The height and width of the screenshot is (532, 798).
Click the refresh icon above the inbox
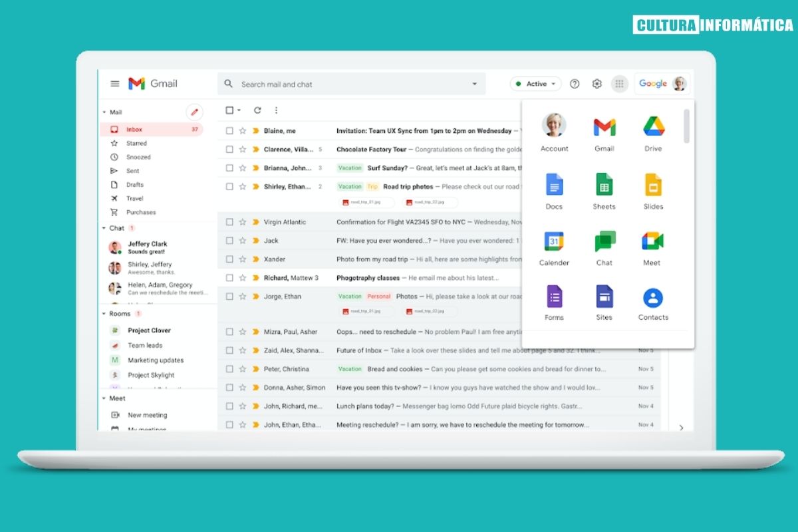257,110
